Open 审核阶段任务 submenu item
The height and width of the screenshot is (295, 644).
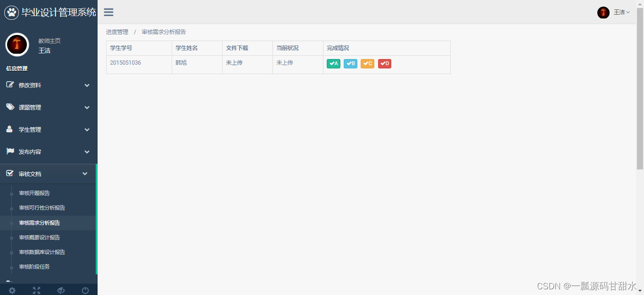[x=34, y=267]
